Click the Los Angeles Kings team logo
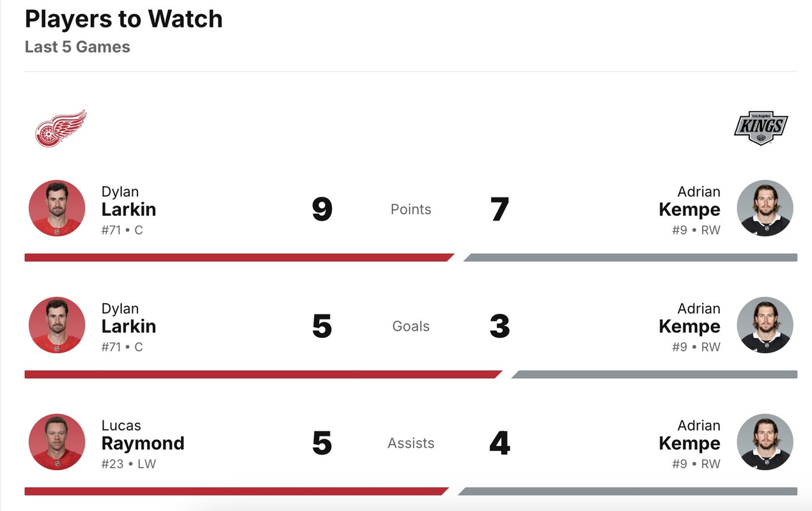The height and width of the screenshot is (511, 812). point(760,128)
